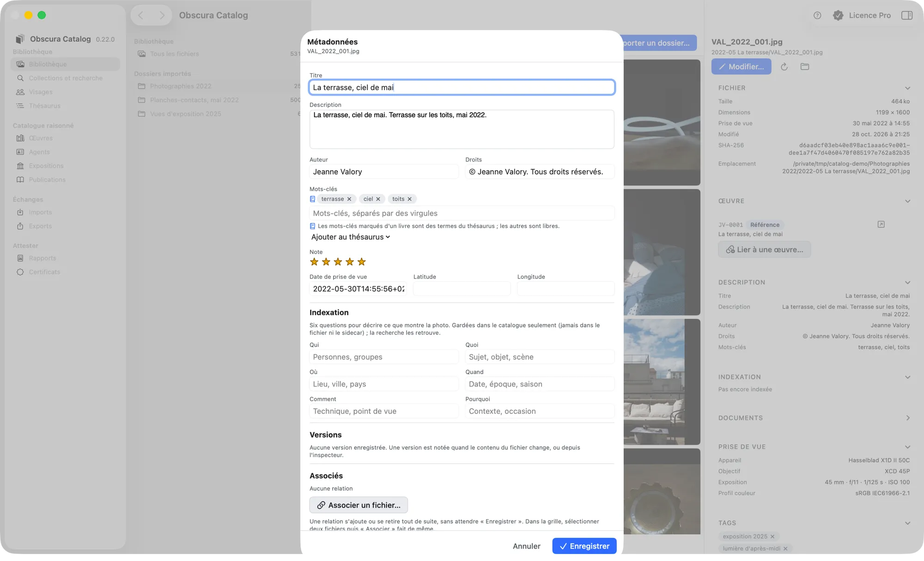
Task: Go forward with the toolbar right chevron
Action: click(162, 15)
